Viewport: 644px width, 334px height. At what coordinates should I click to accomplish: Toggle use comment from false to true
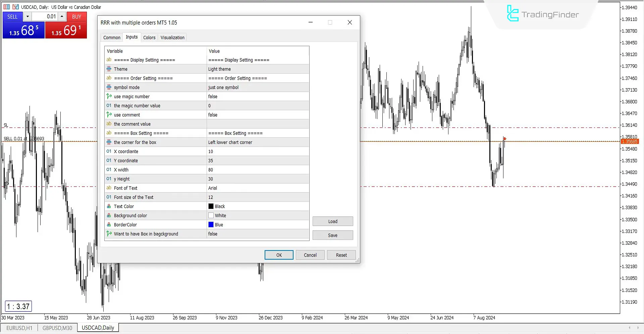[x=235, y=115]
